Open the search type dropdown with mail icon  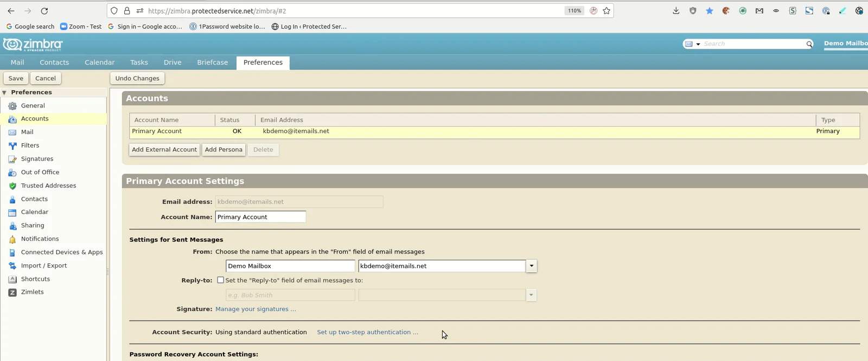692,44
